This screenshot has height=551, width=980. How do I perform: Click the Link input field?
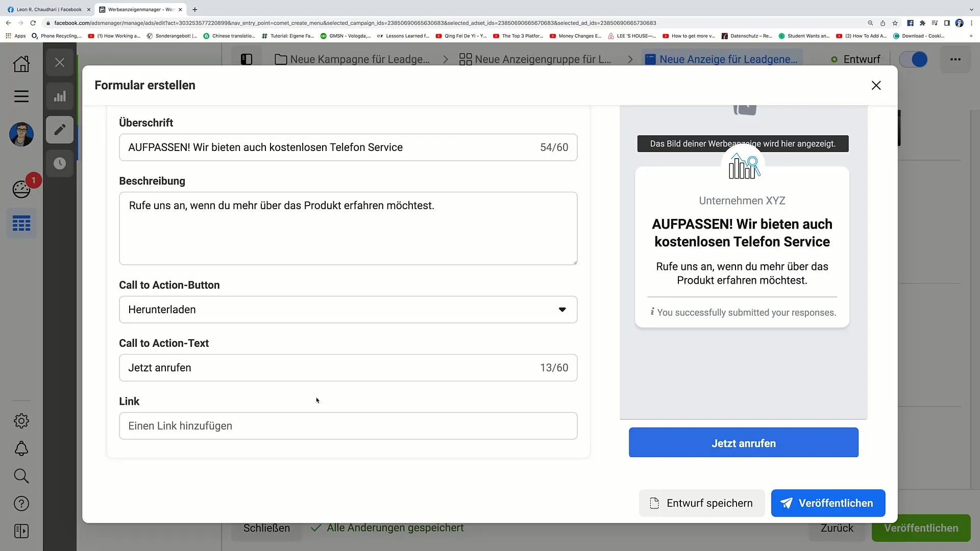point(348,426)
